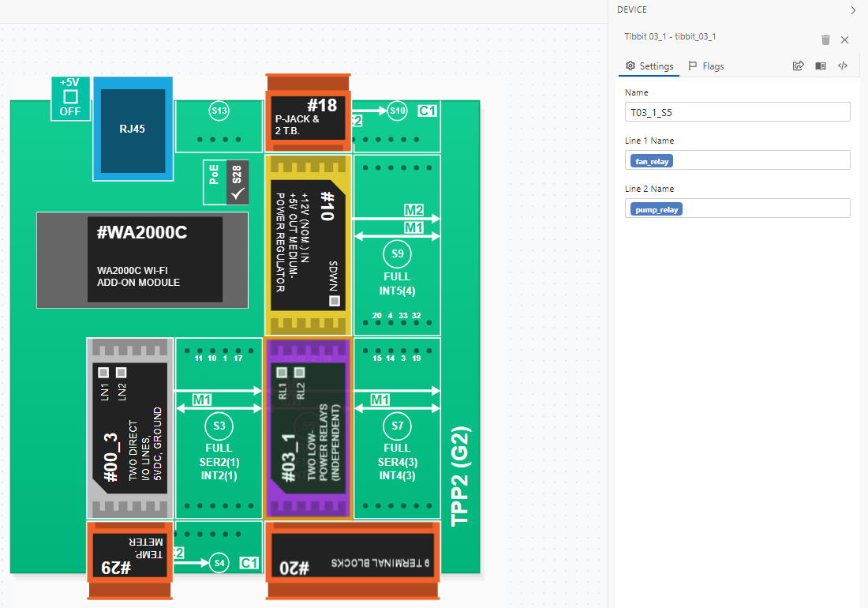Click the RL1 indicator box
Screen dimensions: 868x608
tap(282, 372)
